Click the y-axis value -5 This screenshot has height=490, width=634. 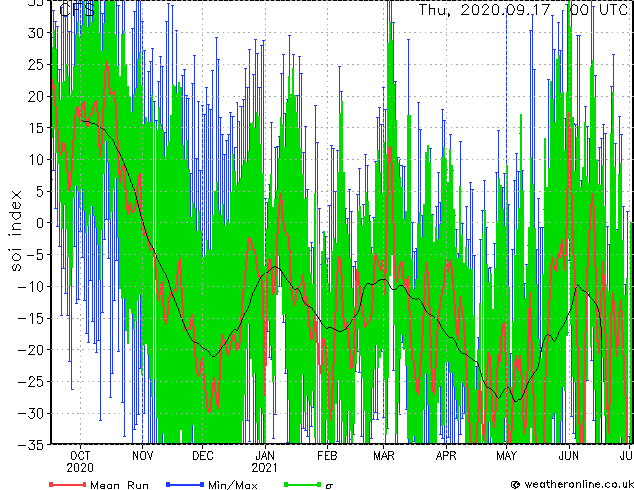click(x=35, y=255)
